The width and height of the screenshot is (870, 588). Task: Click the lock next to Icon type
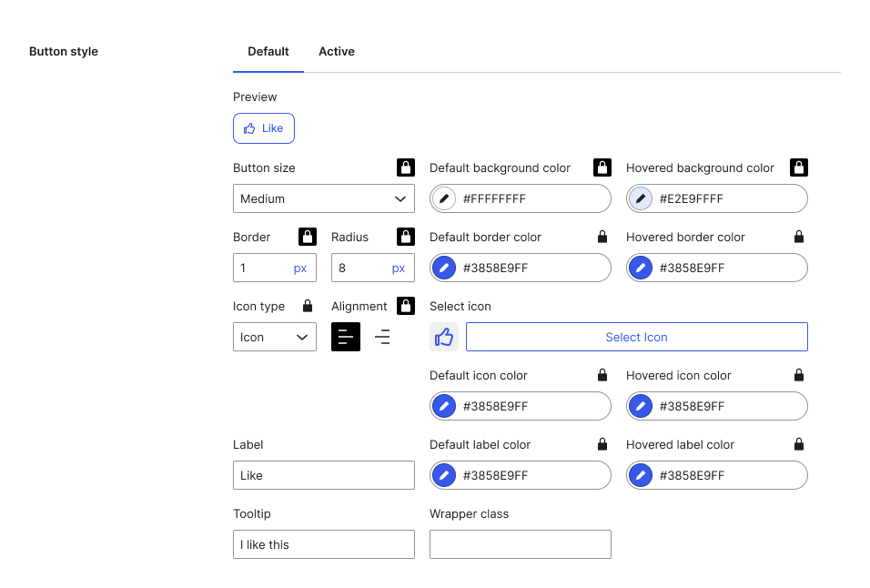[308, 306]
